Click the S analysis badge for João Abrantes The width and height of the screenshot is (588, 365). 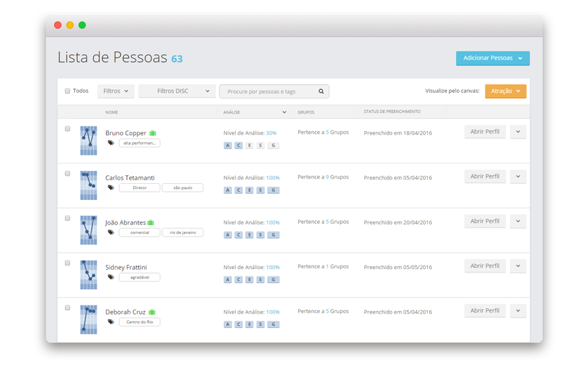(260, 235)
